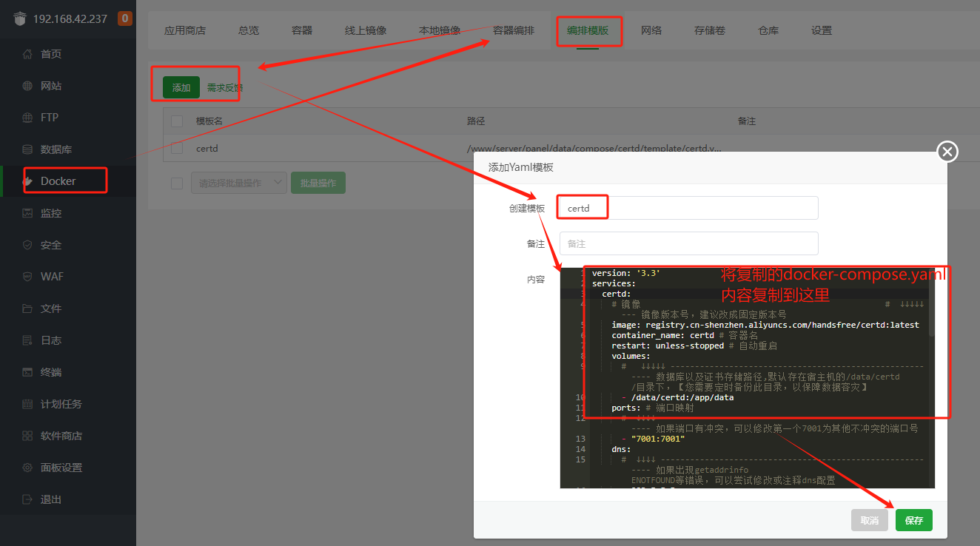Click the home icon beside 首页
Screen dimensions: 980x546
click(27, 54)
